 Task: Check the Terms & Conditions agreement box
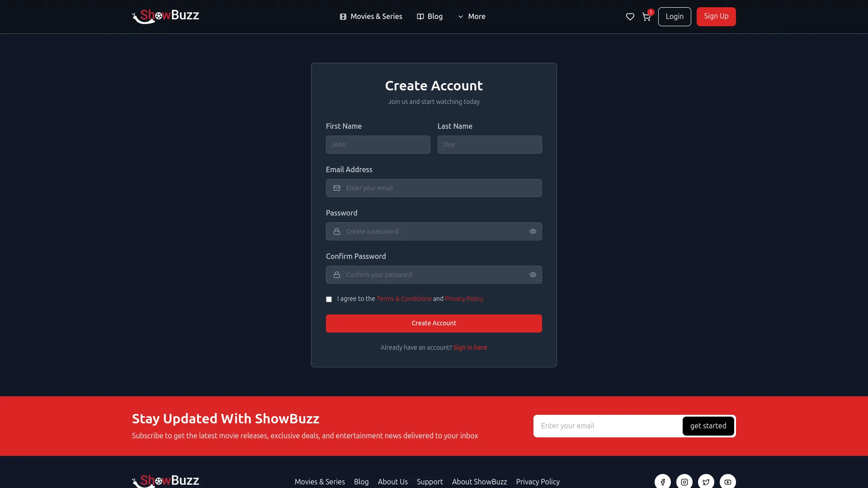[329, 299]
